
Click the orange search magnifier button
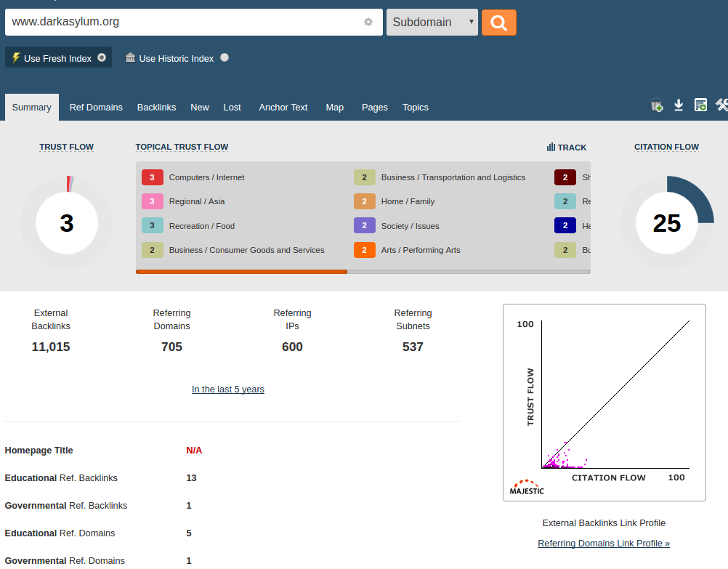(x=498, y=23)
